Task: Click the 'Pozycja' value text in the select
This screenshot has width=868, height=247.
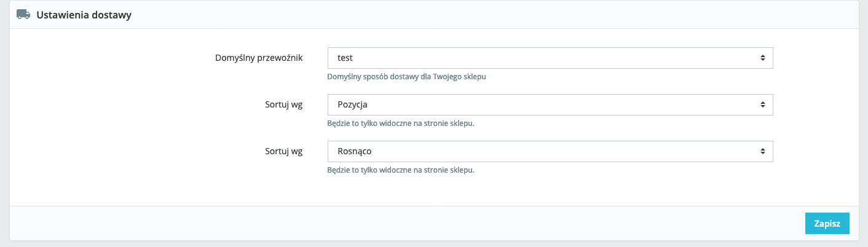Action: click(x=352, y=104)
